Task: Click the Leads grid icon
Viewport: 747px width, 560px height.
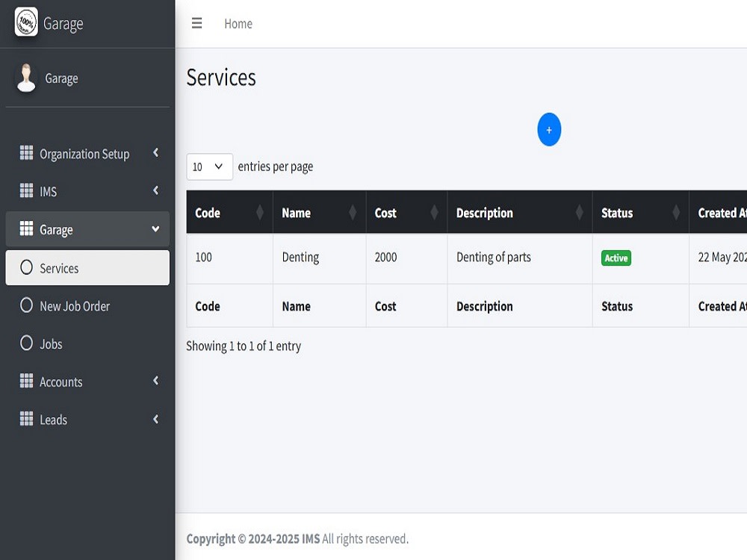Action: 26,419
